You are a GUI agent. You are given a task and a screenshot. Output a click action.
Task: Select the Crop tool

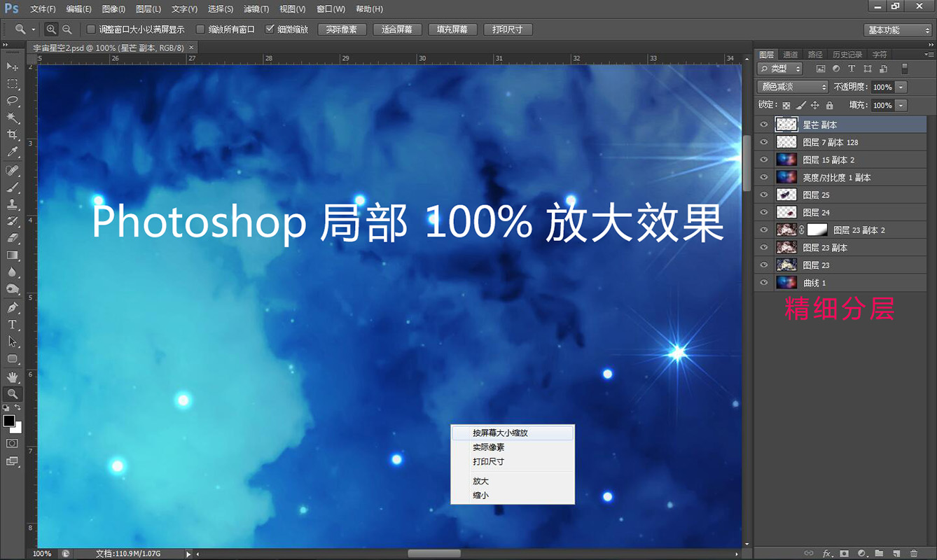[12, 134]
